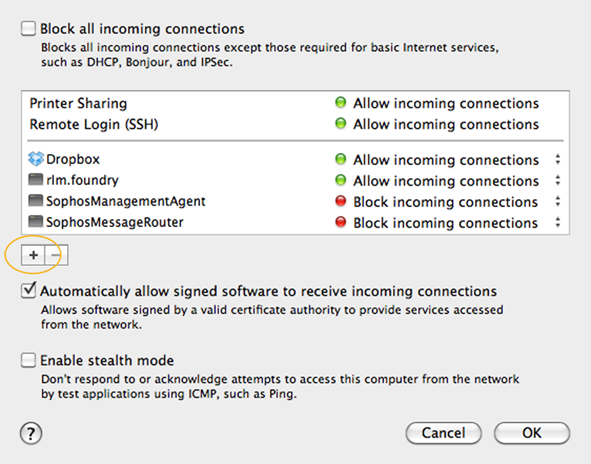Open SophosManagementAgent connection popup arrows

tap(557, 202)
